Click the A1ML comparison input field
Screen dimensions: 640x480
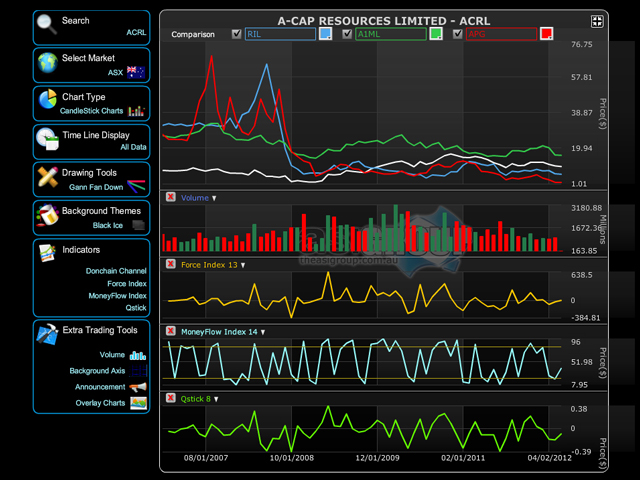[391, 34]
